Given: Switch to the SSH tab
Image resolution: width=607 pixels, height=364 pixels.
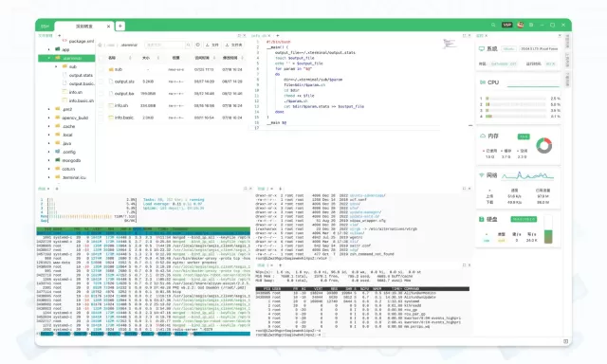Looking at the screenshot, I should pos(46,27).
